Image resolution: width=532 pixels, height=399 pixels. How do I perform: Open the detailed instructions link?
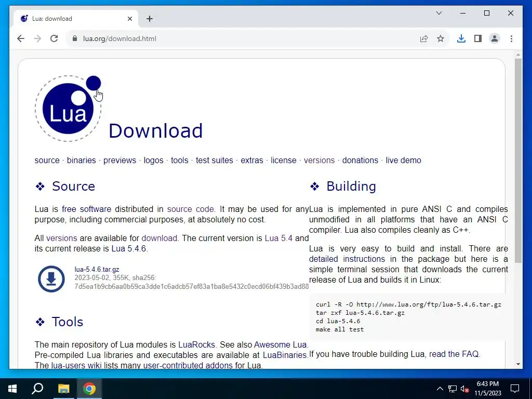point(347,259)
